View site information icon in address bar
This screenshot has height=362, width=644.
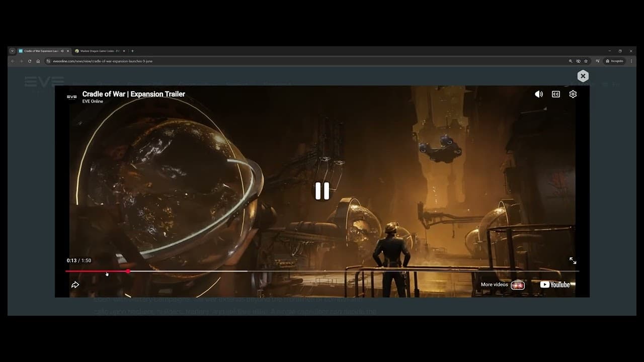click(x=48, y=61)
